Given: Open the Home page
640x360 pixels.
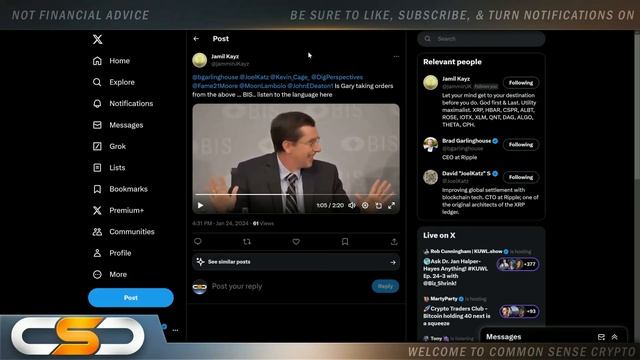Looking at the screenshot, I should click(111, 61).
